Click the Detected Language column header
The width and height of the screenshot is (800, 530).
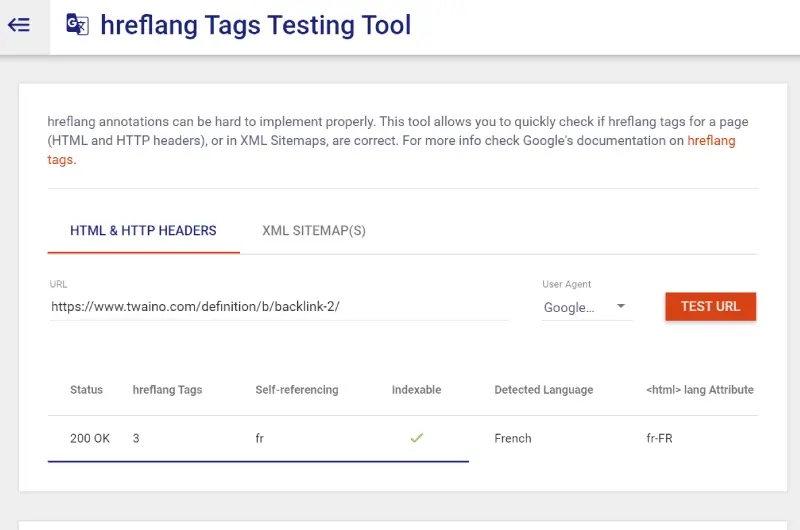(544, 390)
